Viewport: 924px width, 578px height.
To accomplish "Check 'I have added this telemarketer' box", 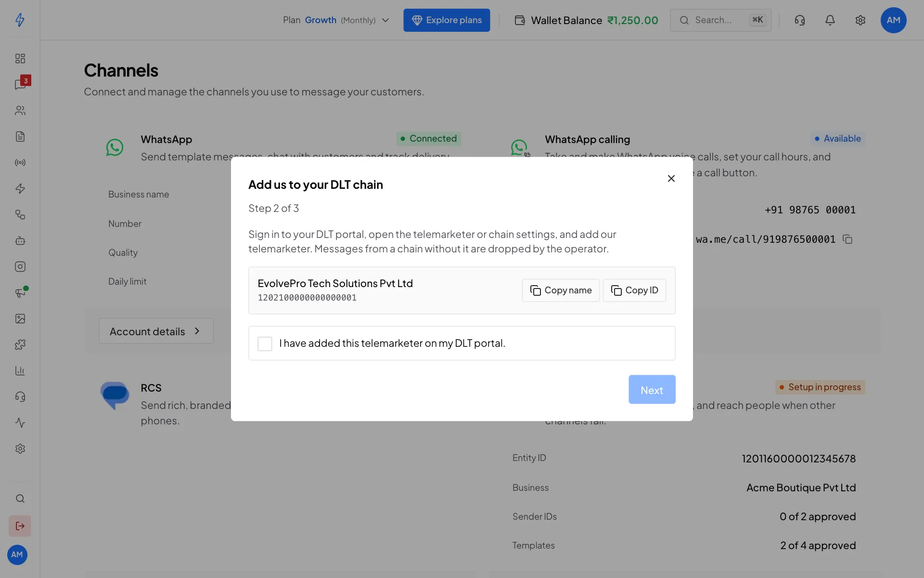I will point(265,343).
